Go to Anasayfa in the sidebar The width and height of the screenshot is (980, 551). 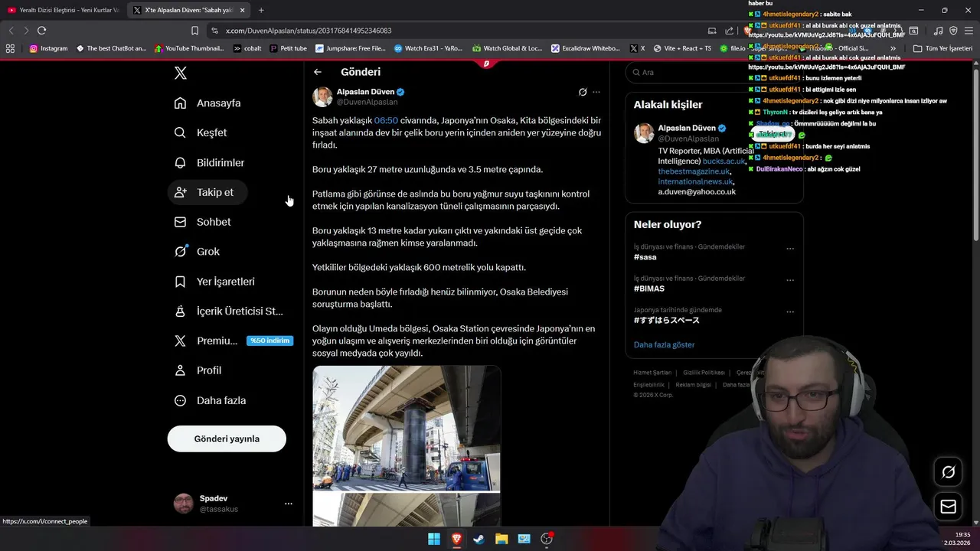(207, 103)
